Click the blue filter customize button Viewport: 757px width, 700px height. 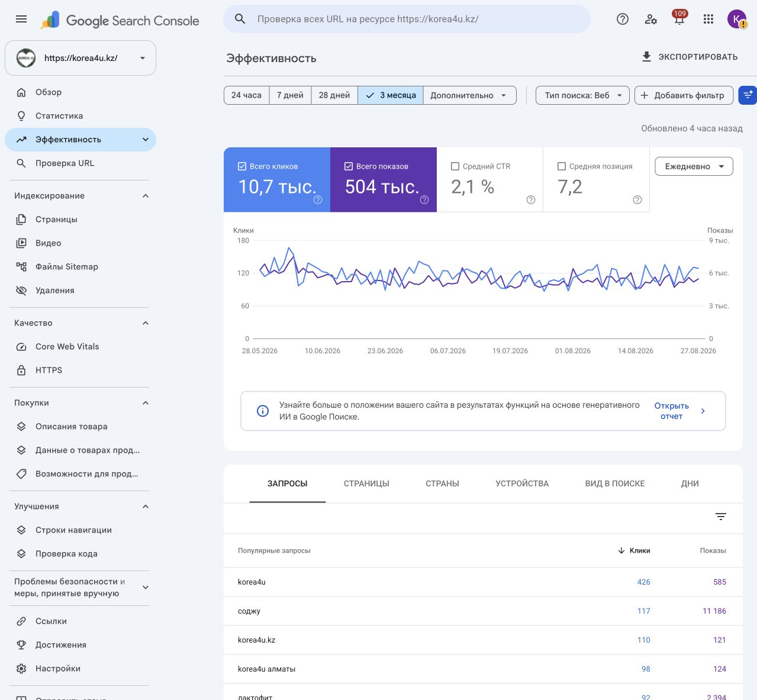click(748, 95)
